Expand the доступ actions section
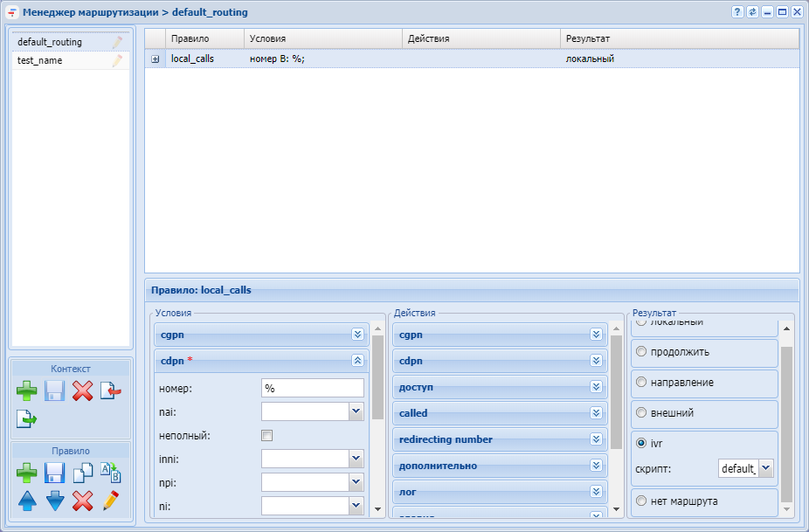 point(596,386)
